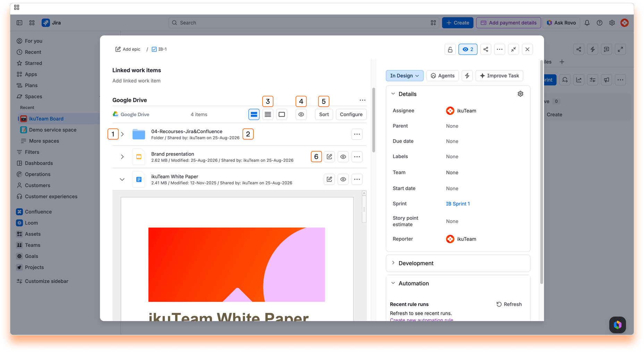Edit the Brand presentation file
The image size is (644, 352).
[x=329, y=157]
